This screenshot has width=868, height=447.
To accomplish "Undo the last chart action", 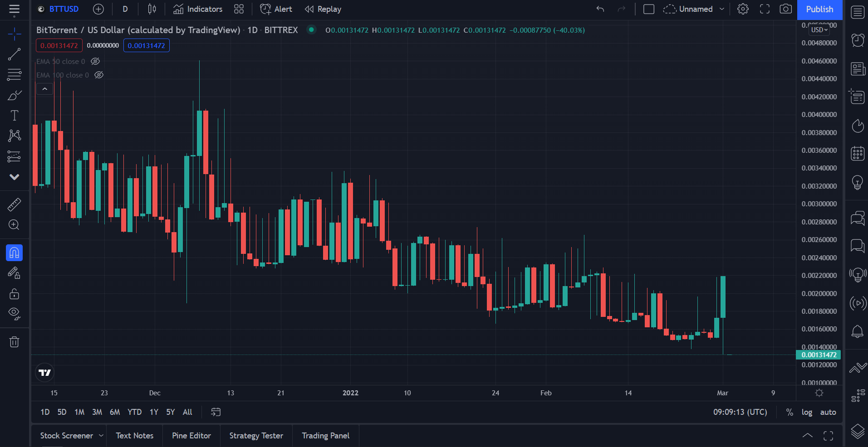I will coord(600,9).
